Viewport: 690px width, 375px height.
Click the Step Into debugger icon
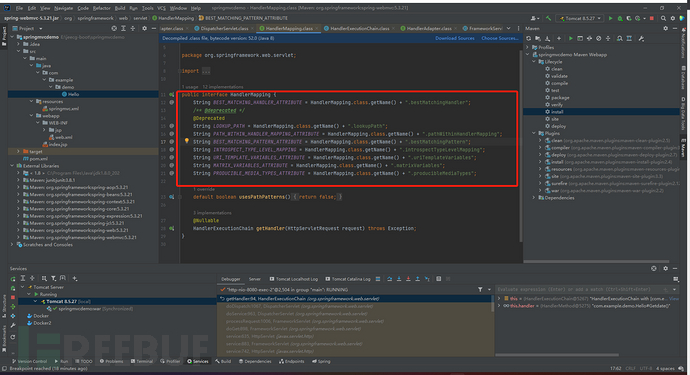[x=399, y=279]
